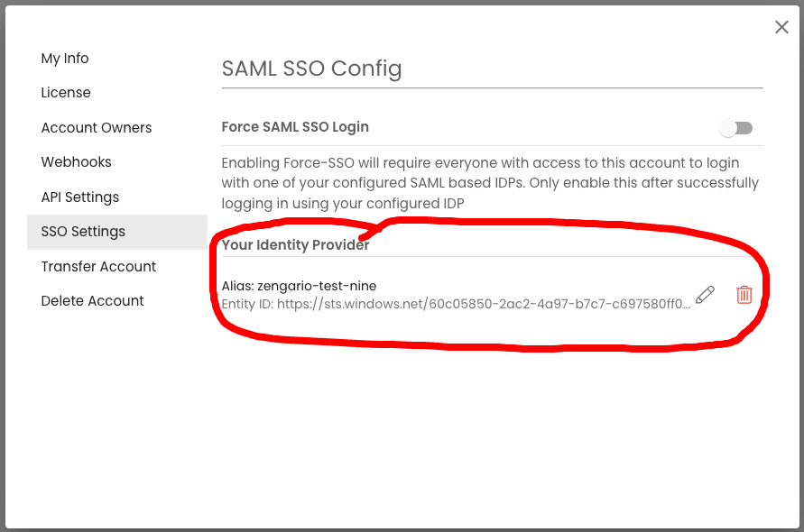Click the word IDP ending the description
Image resolution: width=804 pixels, height=532 pixels.
point(453,204)
